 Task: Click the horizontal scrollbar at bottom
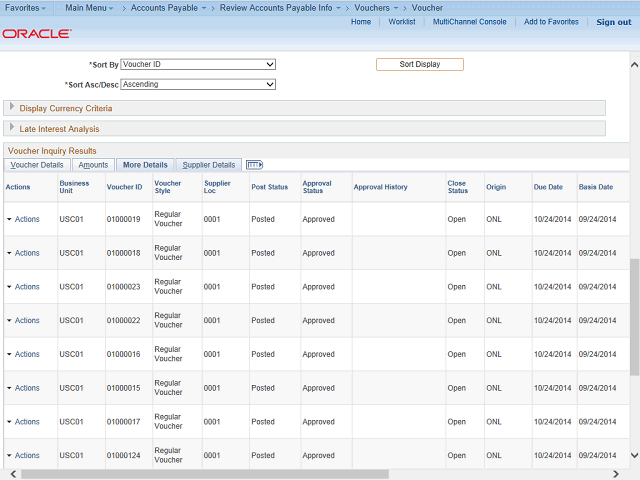(300, 474)
